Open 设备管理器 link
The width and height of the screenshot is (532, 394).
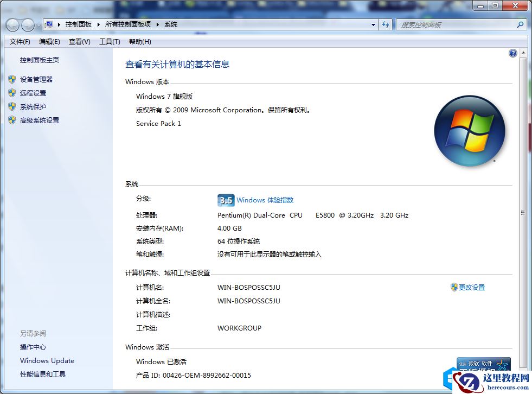tap(36, 79)
